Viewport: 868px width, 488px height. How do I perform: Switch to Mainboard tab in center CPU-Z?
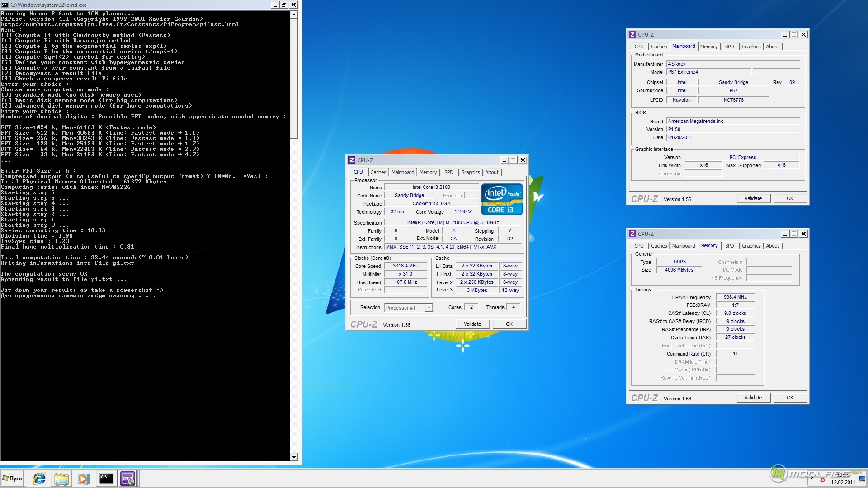[x=403, y=172]
